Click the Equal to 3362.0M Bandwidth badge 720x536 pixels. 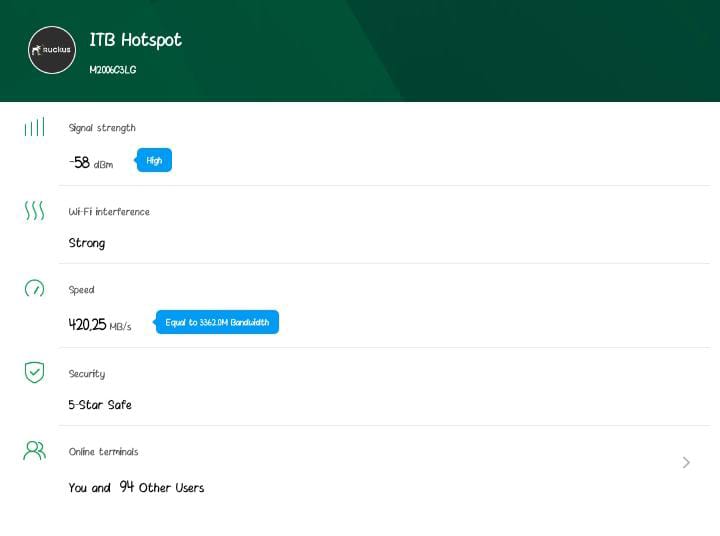tap(217, 322)
